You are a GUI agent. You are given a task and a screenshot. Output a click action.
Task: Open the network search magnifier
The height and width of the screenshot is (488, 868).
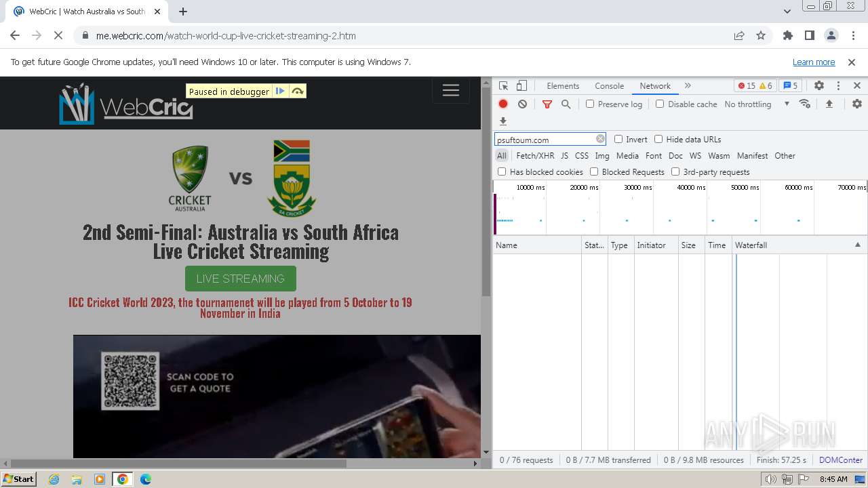566,104
